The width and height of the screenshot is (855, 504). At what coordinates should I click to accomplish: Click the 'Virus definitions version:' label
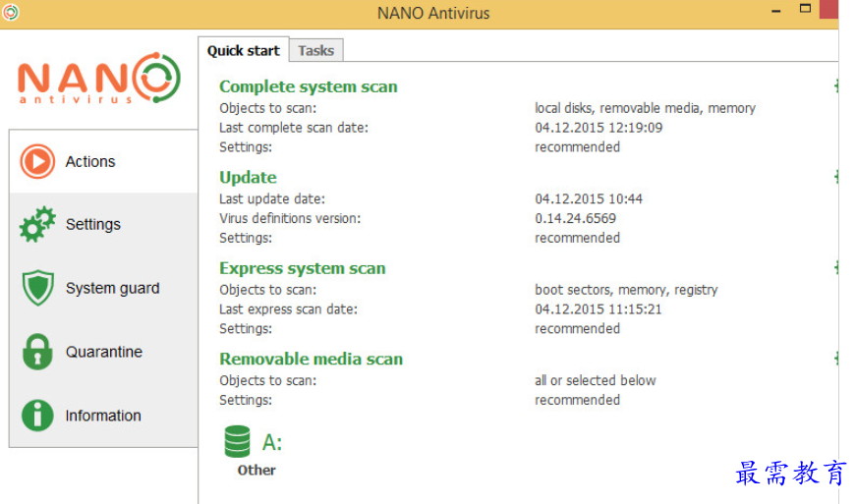[x=290, y=218]
